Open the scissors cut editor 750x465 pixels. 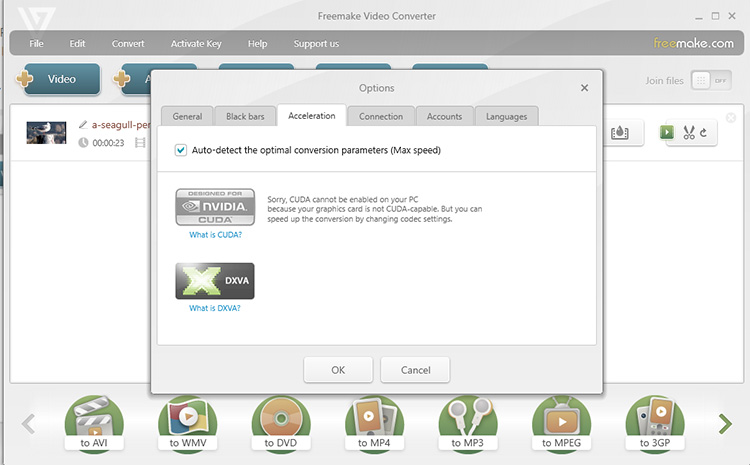pyautogui.click(x=688, y=133)
